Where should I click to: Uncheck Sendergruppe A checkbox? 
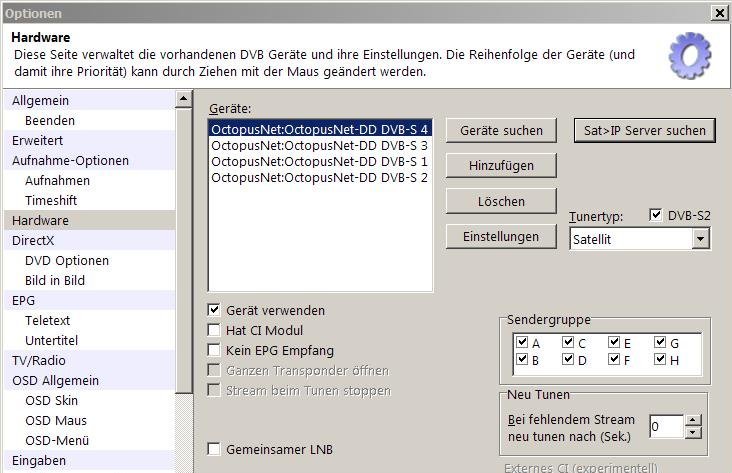pyautogui.click(x=522, y=343)
